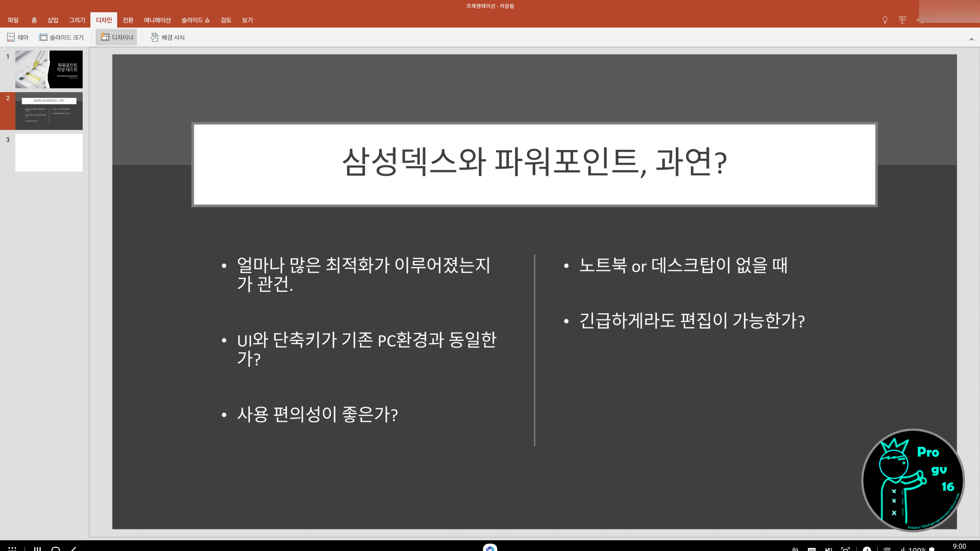Open the 테마 (Themes) gallery

(18, 37)
